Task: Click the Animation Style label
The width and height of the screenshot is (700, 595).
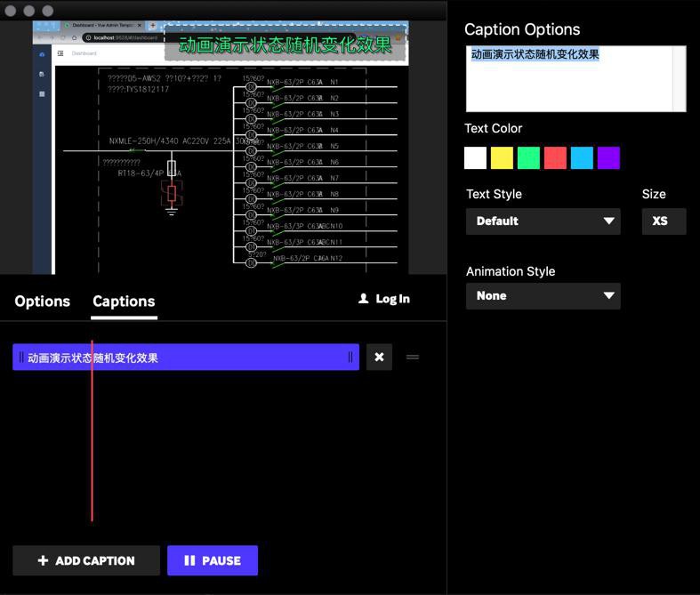Action: [511, 271]
